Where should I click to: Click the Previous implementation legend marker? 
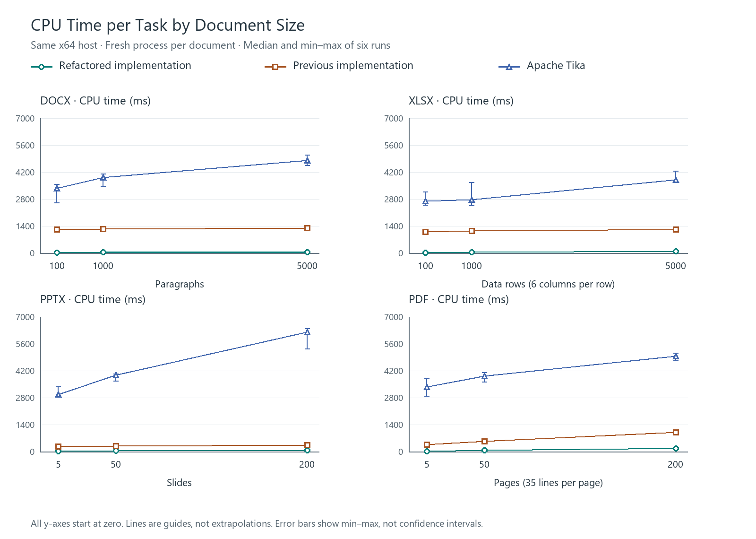tap(275, 67)
